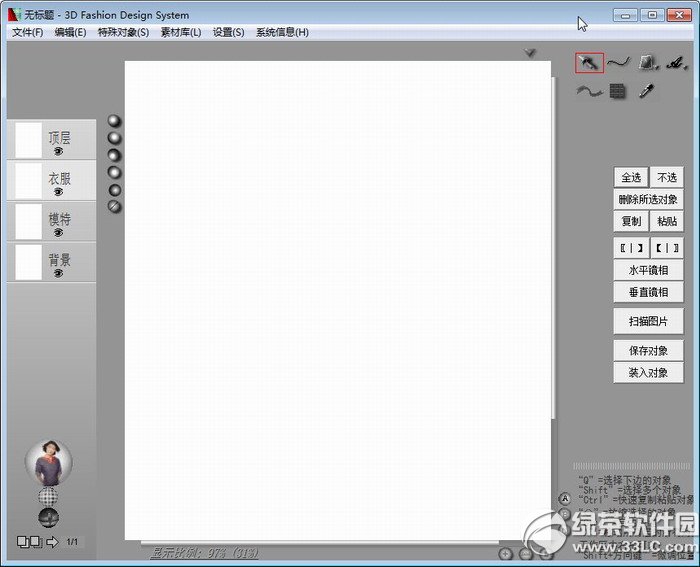Open the 素材库(L) menu

pos(181,33)
